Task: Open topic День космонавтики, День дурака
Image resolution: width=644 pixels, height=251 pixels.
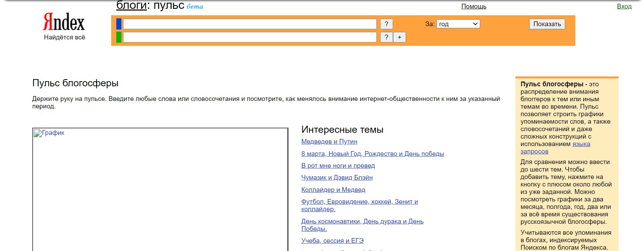Action: tap(362, 225)
